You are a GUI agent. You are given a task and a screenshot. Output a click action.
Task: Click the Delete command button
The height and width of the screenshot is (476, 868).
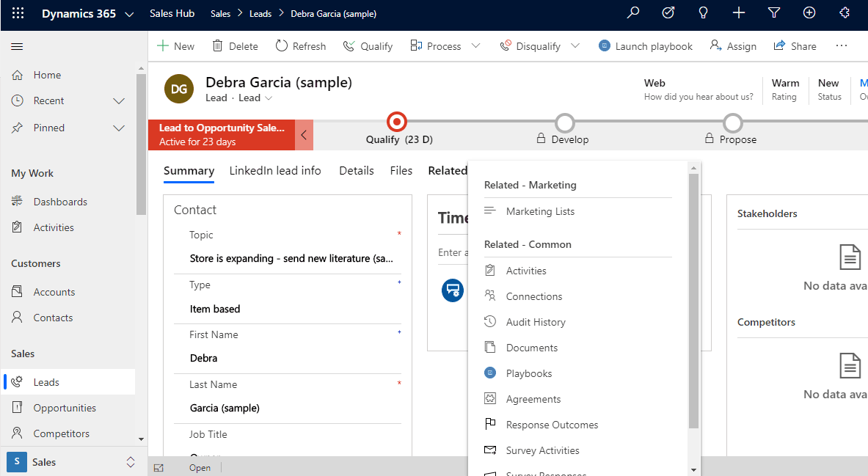[x=236, y=46]
